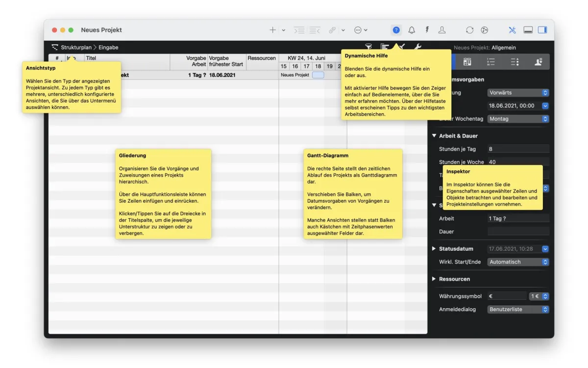The height and width of the screenshot is (368, 588).
Task: Click the Stunden je Tag input field
Action: (518, 149)
